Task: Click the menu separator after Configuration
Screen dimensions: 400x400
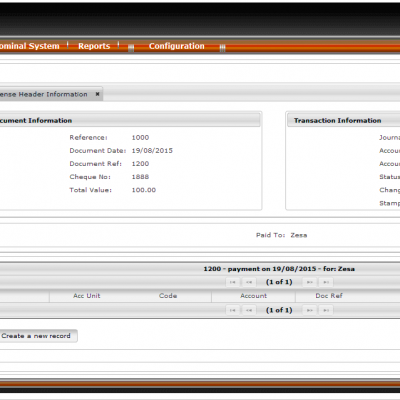Action: click(x=222, y=48)
